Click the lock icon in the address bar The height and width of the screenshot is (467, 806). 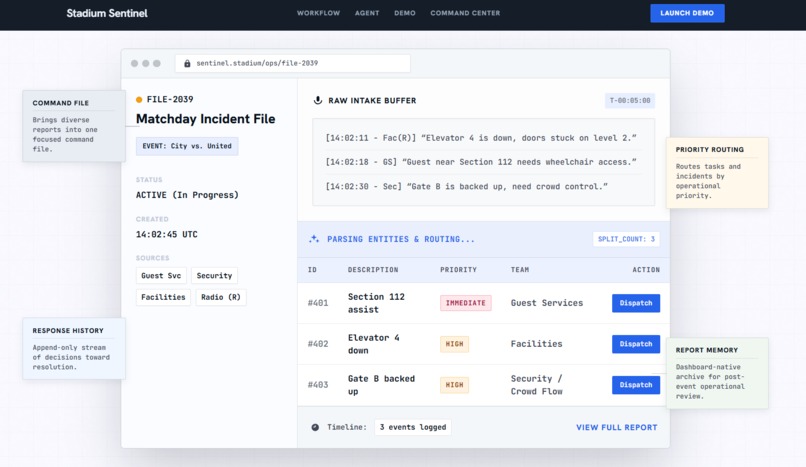pyautogui.click(x=187, y=63)
